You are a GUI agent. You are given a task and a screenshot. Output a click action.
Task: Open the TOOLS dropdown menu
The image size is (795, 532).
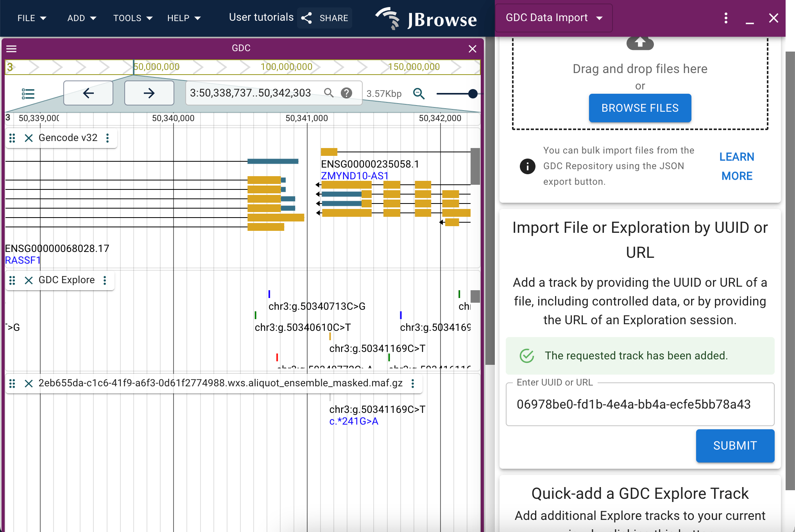pos(133,18)
